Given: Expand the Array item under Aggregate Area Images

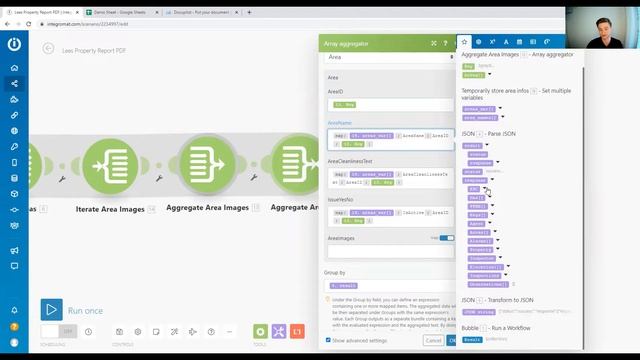Looking at the screenshot, I should [490, 75].
